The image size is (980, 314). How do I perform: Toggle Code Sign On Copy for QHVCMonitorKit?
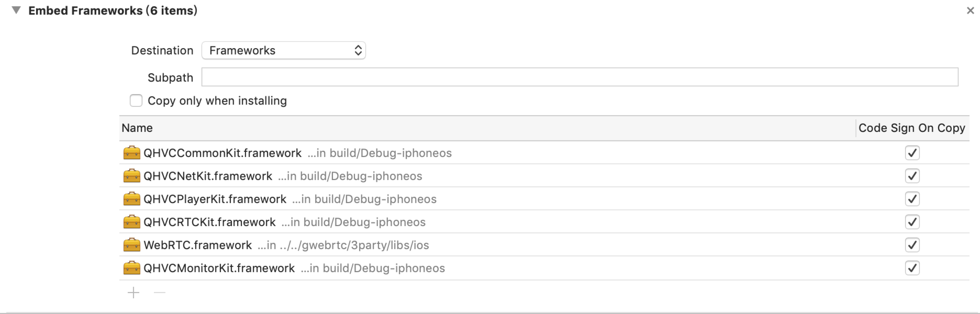pyautogui.click(x=912, y=268)
